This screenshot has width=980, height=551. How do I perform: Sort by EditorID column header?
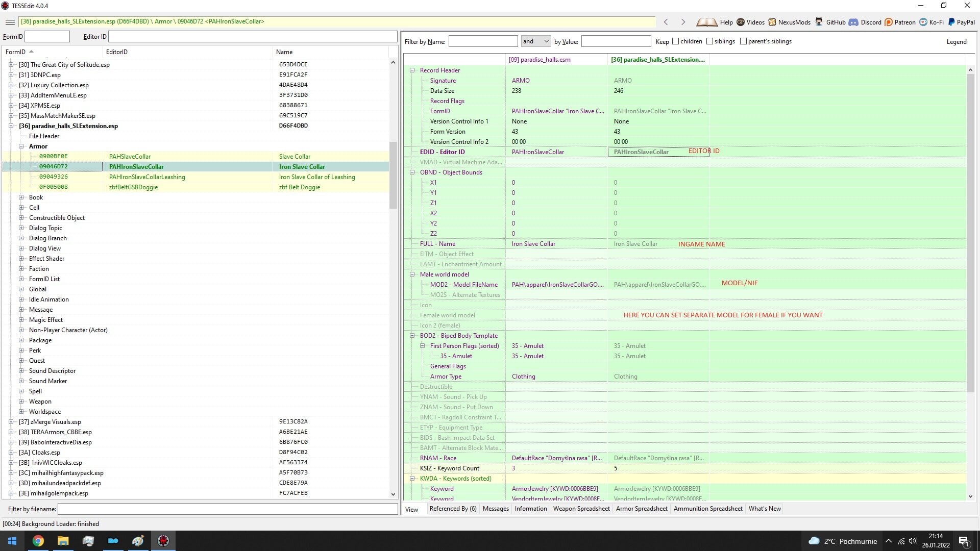click(188, 52)
